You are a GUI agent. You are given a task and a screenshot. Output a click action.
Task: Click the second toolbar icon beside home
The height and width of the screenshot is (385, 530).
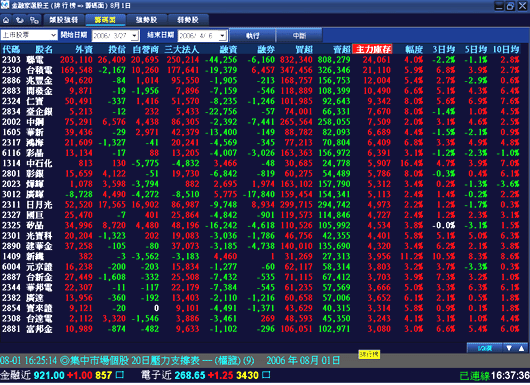[x=20, y=20]
